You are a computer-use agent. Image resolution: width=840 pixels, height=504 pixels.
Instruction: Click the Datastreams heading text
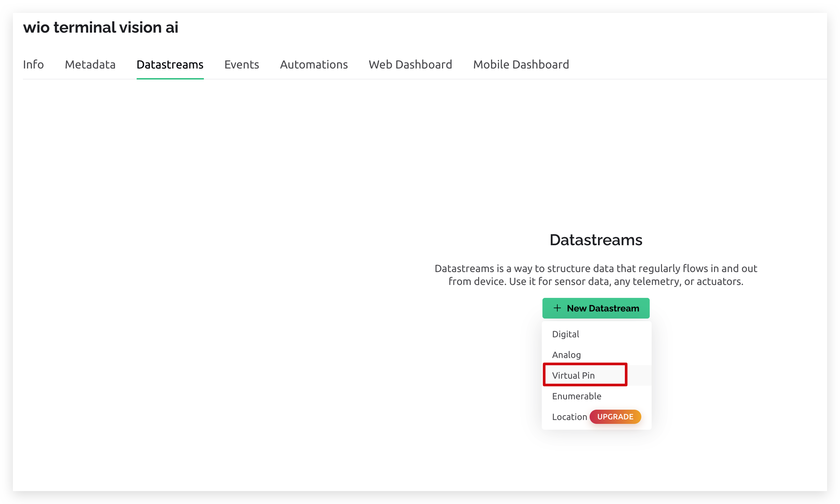coord(596,240)
